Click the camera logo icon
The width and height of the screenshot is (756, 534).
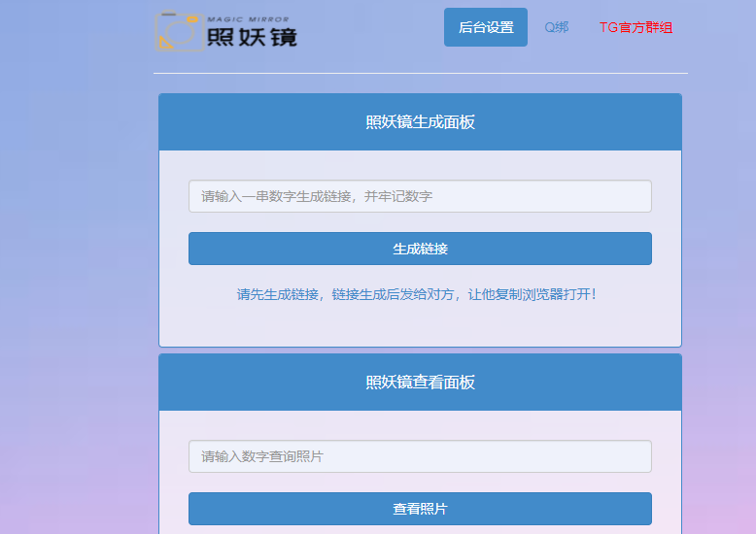tap(180, 31)
